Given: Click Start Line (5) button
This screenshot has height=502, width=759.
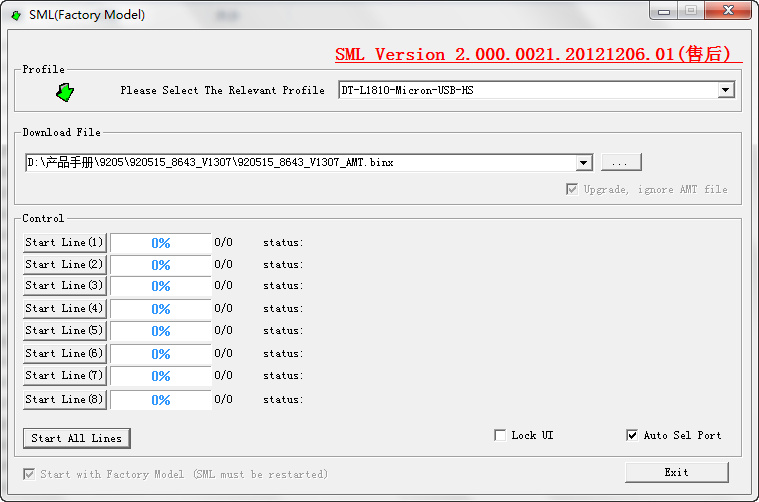Looking at the screenshot, I should [x=64, y=331].
